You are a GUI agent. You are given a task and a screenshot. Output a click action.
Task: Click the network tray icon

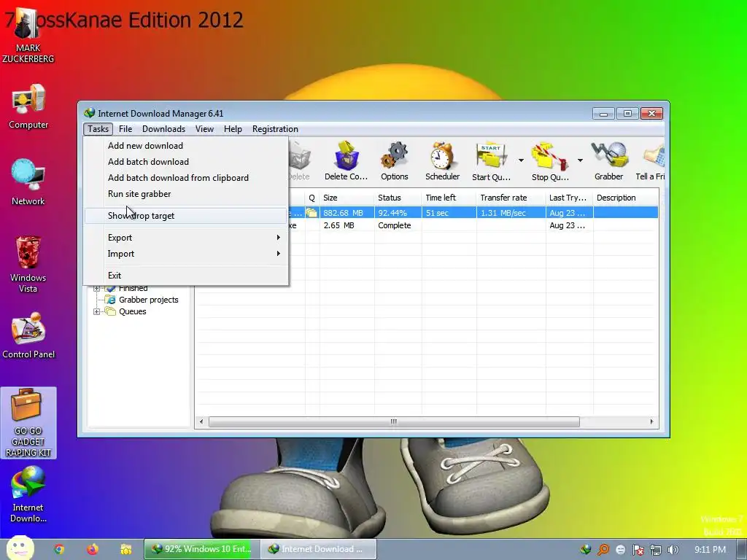pos(656,550)
